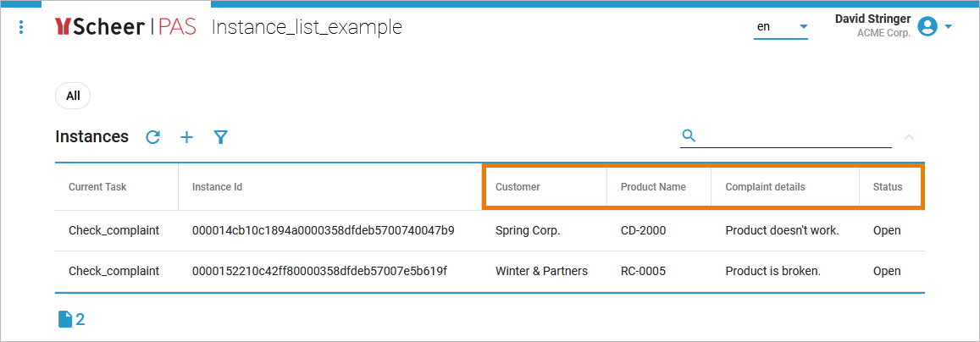Refresh the Instances list

pos(153,137)
